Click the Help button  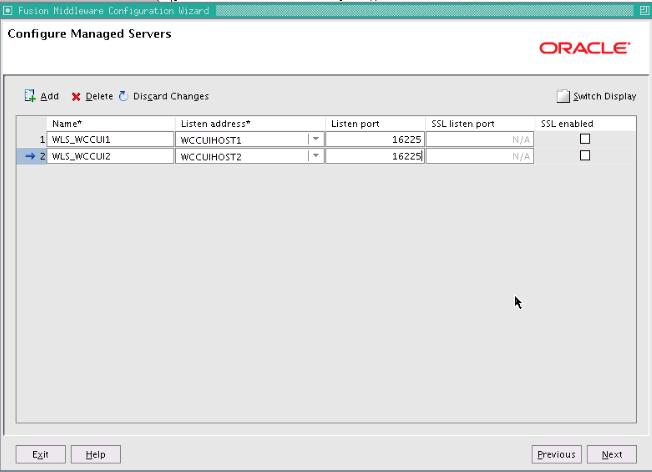[96, 455]
